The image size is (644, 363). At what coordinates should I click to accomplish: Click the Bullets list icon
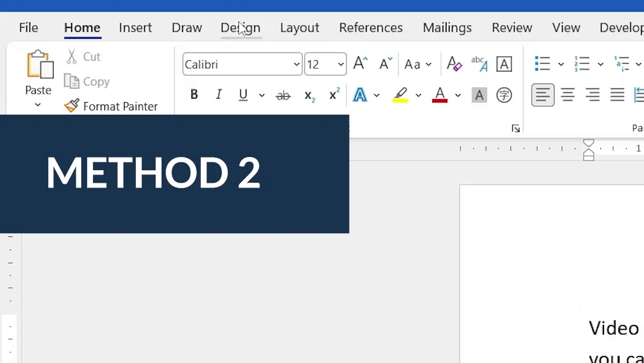pyautogui.click(x=543, y=64)
